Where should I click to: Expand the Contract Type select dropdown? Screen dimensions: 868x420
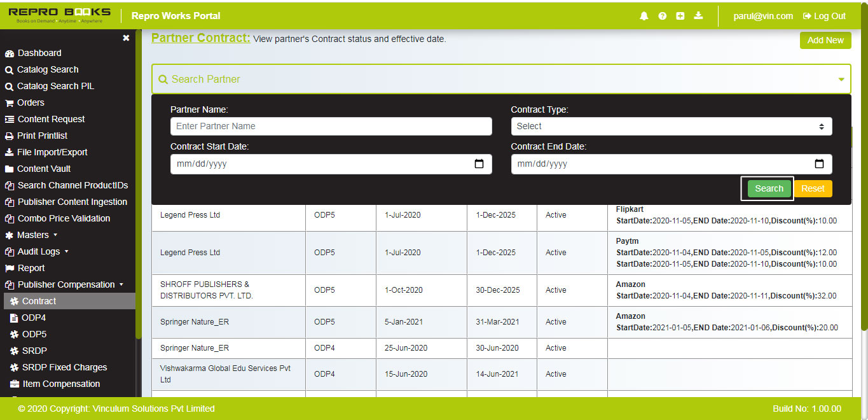(x=671, y=126)
